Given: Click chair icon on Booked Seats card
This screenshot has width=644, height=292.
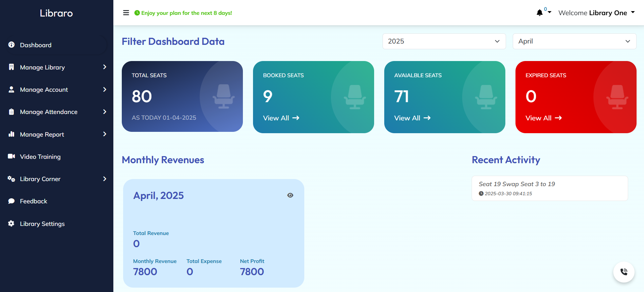Looking at the screenshot, I should (x=355, y=97).
